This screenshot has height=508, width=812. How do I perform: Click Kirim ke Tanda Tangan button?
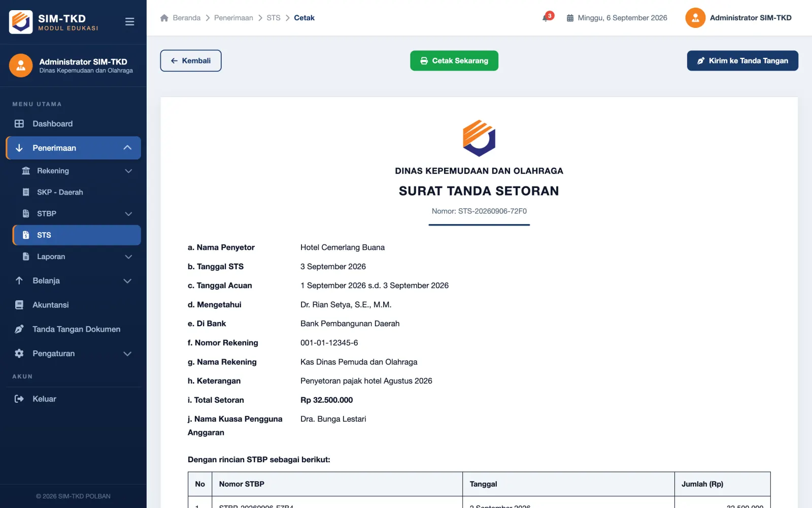tap(742, 60)
